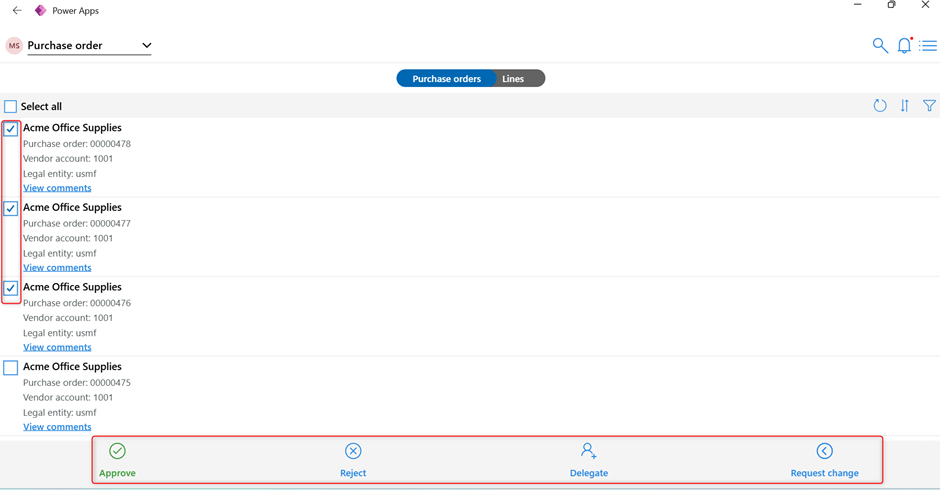
Task: Select the Purchase orders tab
Action: coord(446,79)
